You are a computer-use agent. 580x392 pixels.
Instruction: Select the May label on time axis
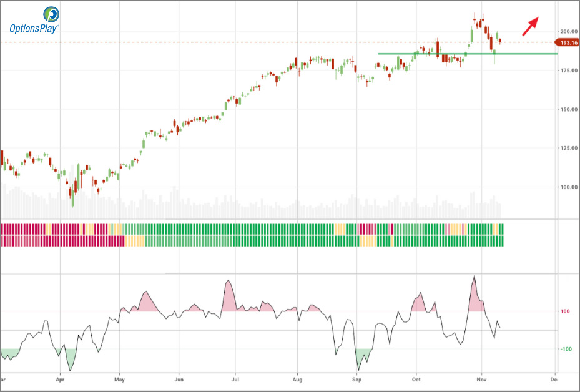tap(120, 379)
